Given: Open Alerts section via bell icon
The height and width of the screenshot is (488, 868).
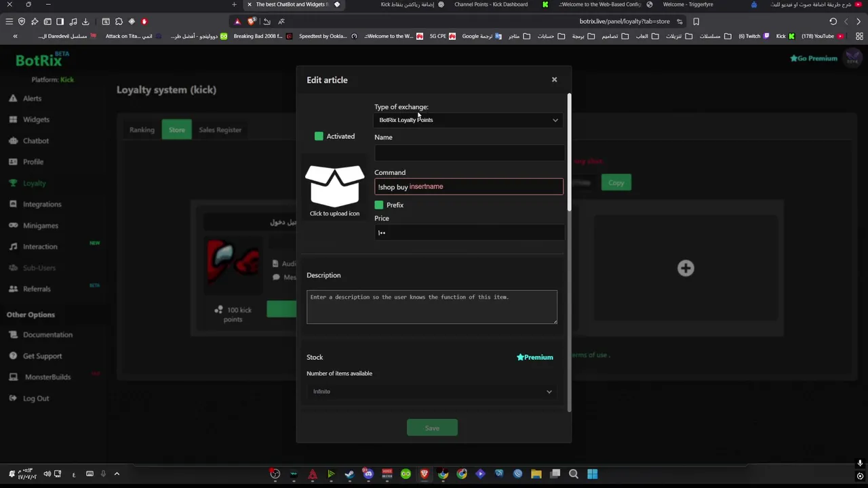Looking at the screenshot, I should [13, 98].
